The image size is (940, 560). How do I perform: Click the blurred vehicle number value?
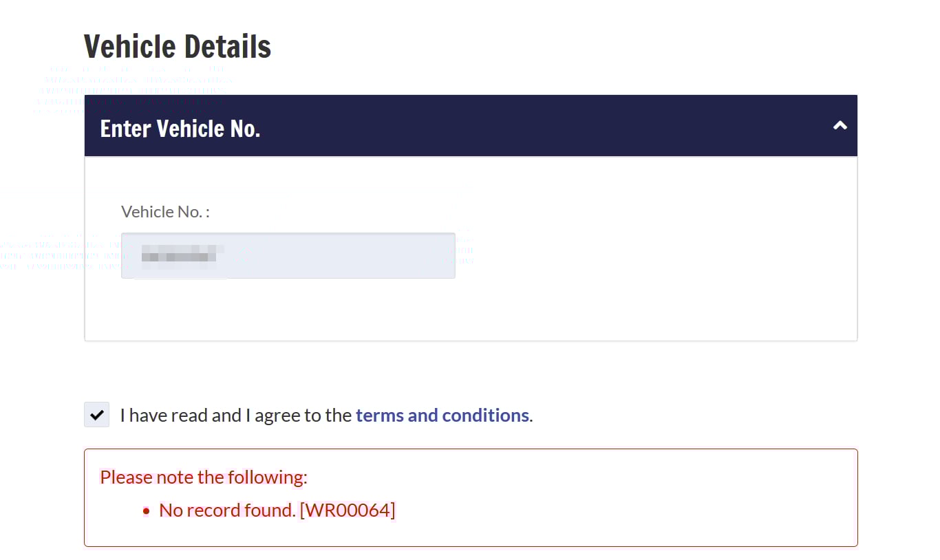click(179, 255)
